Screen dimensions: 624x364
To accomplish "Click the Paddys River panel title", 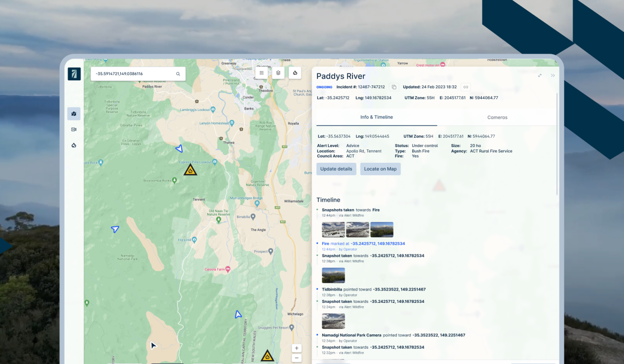I will (x=341, y=76).
